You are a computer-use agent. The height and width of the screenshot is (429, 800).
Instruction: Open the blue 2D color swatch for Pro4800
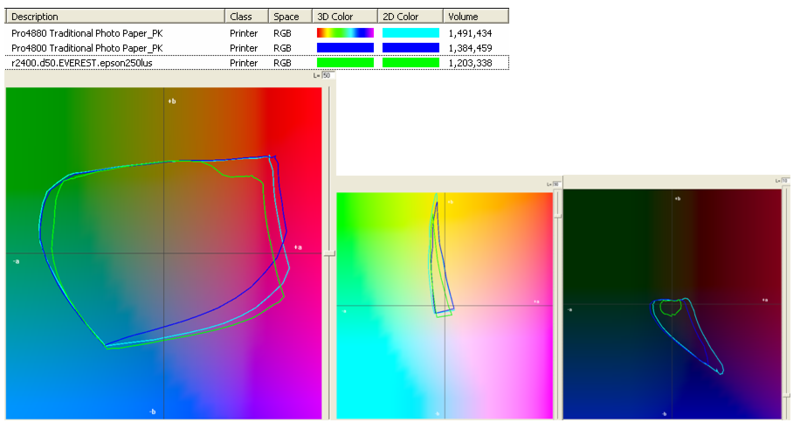pos(411,48)
